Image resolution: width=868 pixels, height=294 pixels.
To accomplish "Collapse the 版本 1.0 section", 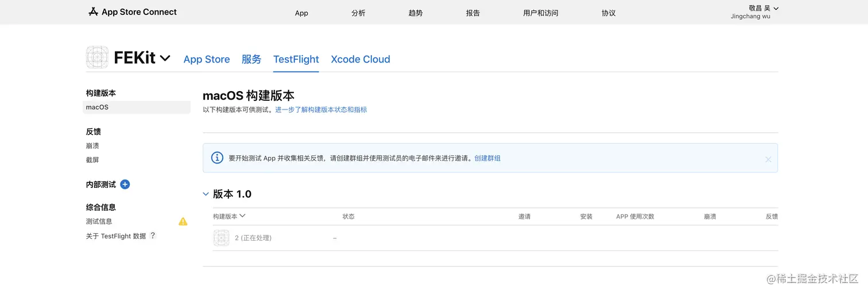I will click(x=206, y=194).
